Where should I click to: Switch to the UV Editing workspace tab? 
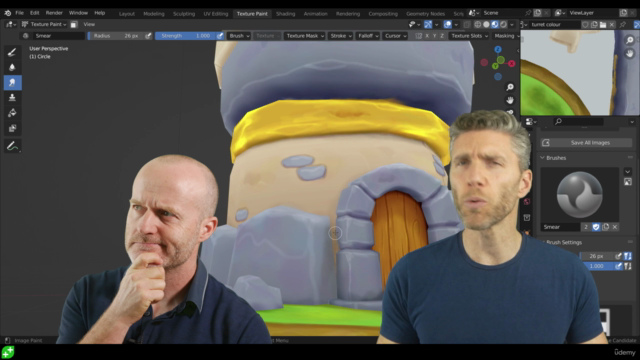click(x=216, y=13)
